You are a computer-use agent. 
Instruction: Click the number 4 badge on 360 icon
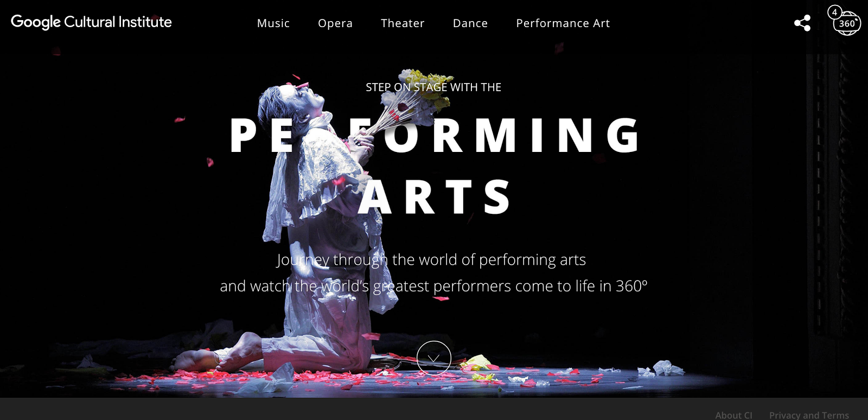coord(834,12)
